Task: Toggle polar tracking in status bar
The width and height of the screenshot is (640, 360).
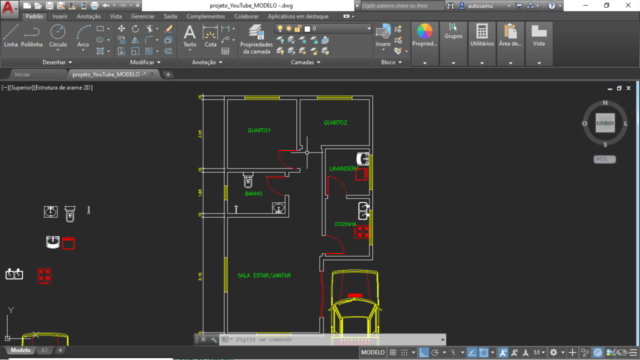Action: point(435,352)
